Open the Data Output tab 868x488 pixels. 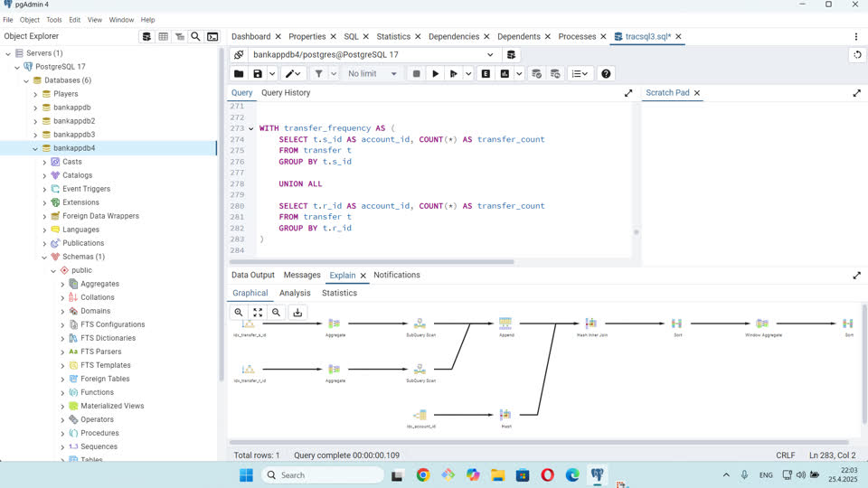pyautogui.click(x=253, y=275)
